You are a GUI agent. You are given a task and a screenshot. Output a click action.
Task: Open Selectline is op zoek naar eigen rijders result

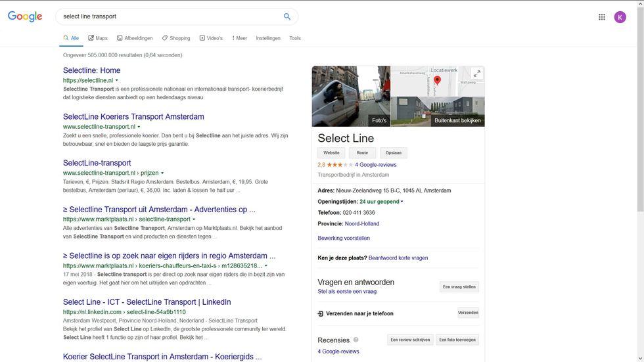(170, 256)
